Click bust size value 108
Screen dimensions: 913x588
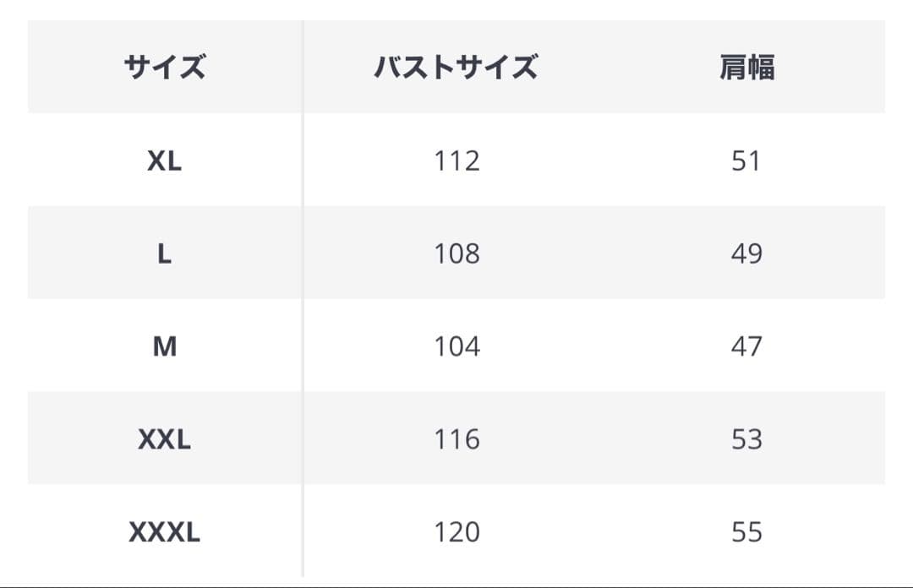(456, 253)
